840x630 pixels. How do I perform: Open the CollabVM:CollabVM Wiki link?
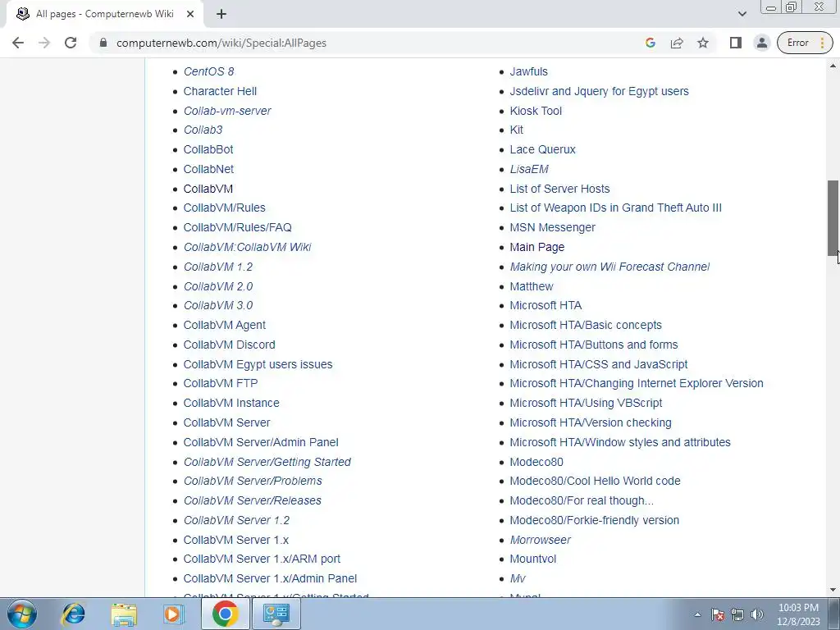click(247, 247)
